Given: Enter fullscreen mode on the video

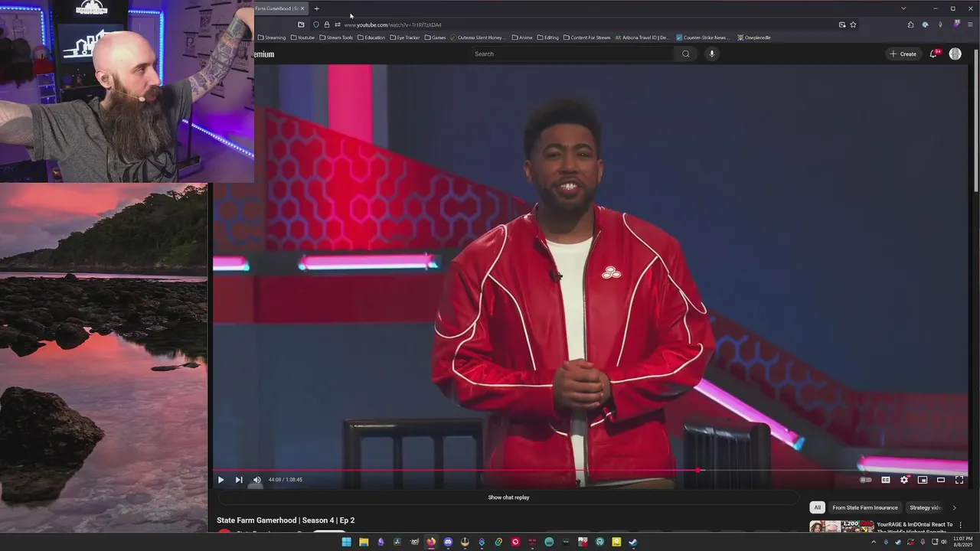Looking at the screenshot, I should click(959, 480).
